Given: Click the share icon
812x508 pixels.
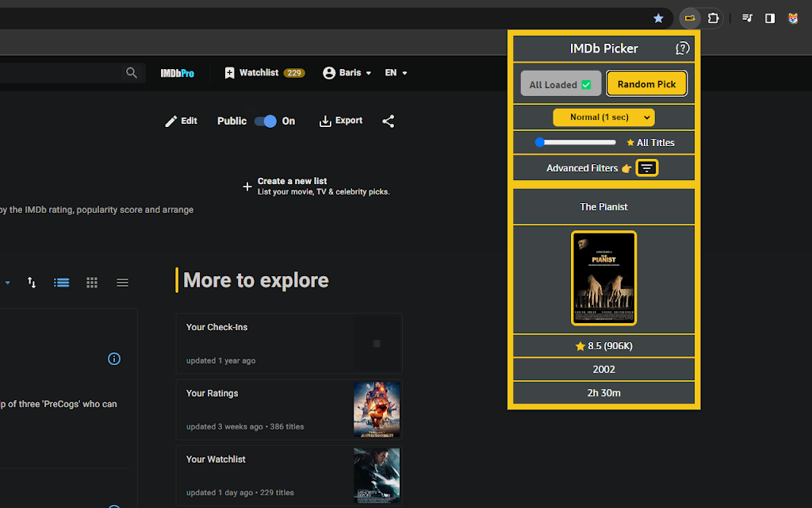Looking at the screenshot, I should click(x=389, y=121).
